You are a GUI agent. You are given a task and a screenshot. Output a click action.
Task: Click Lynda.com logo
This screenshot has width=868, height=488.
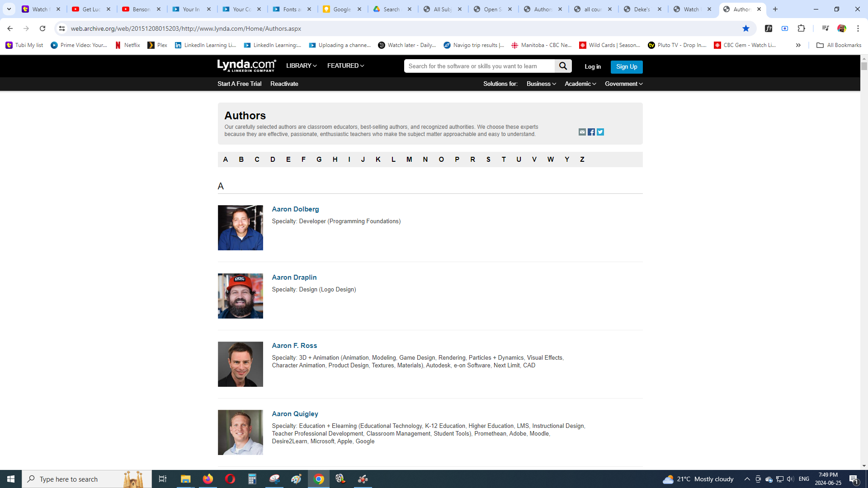[246, 66]
